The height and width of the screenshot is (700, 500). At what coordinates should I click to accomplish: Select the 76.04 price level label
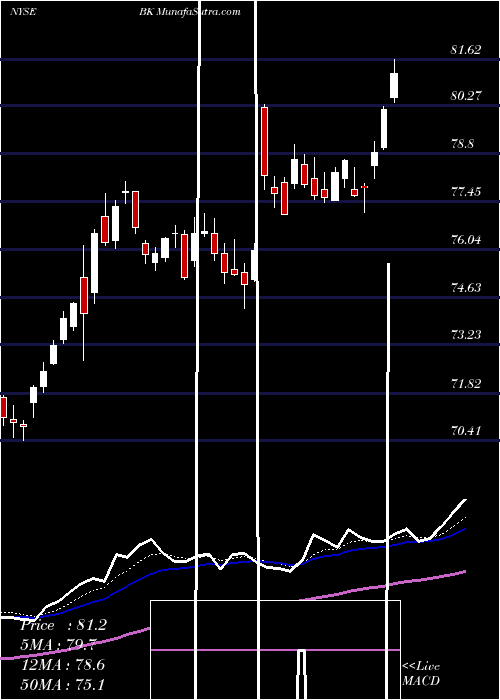point(466,240)
